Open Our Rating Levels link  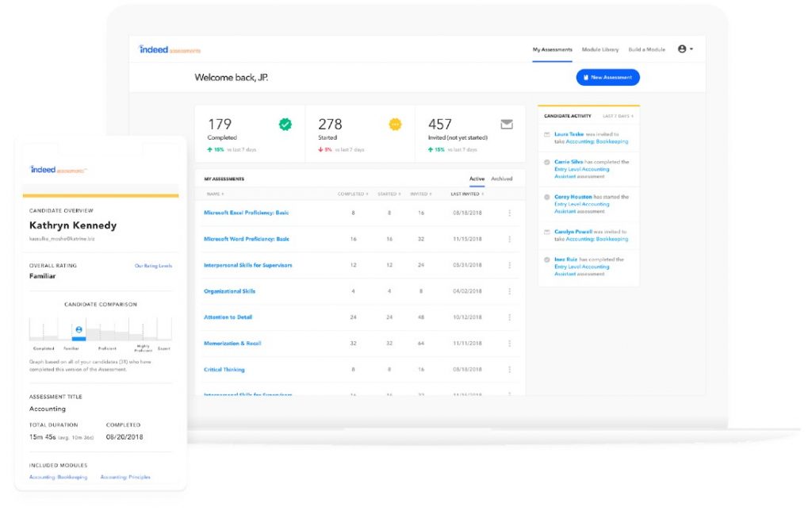click(153, 266)
